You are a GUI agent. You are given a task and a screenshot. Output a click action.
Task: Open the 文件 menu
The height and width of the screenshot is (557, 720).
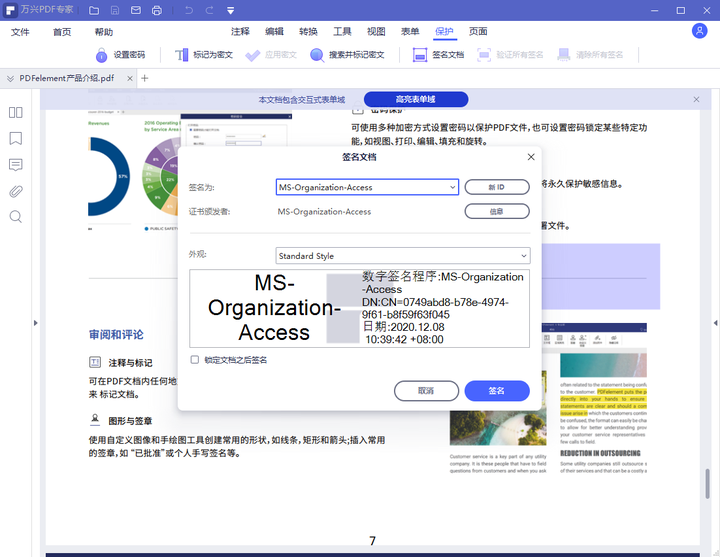click(20, 32)
